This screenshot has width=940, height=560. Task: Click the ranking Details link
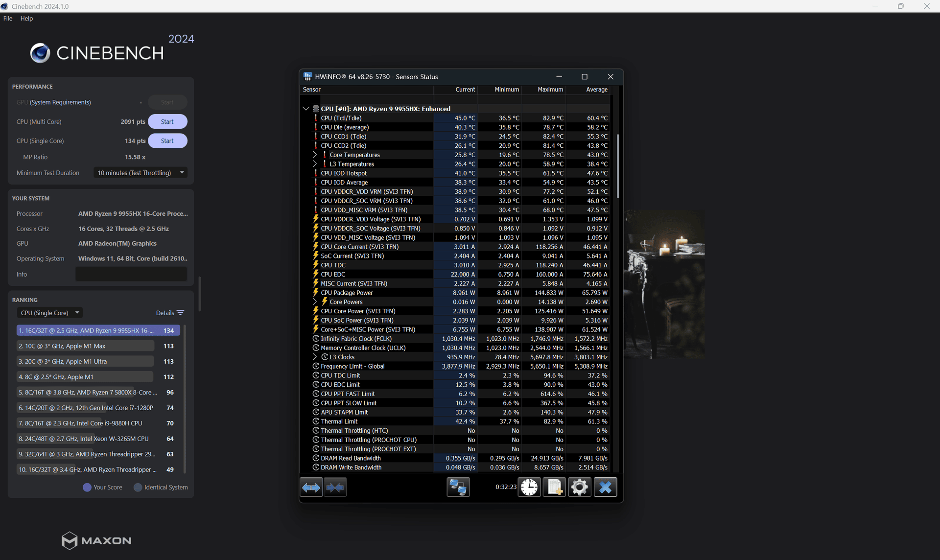coord(165,313)
